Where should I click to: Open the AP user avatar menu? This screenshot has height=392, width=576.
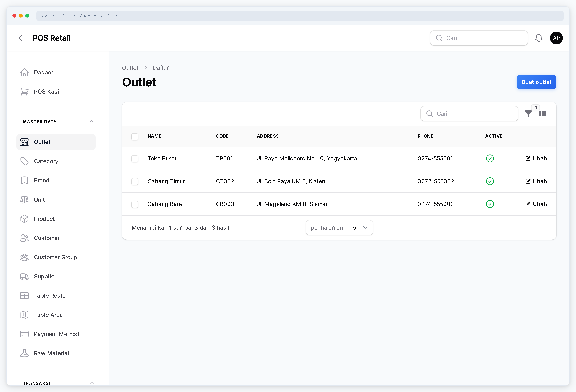point(556,38)
